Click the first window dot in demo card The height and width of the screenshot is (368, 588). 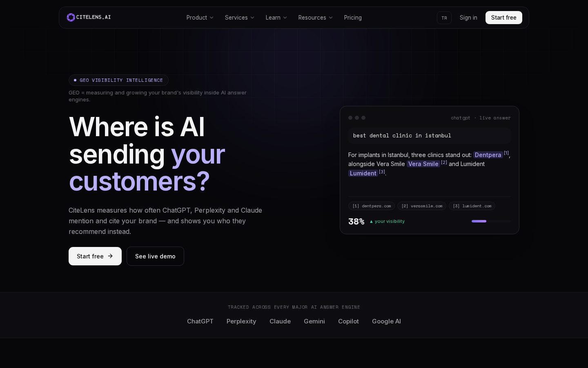350,118
